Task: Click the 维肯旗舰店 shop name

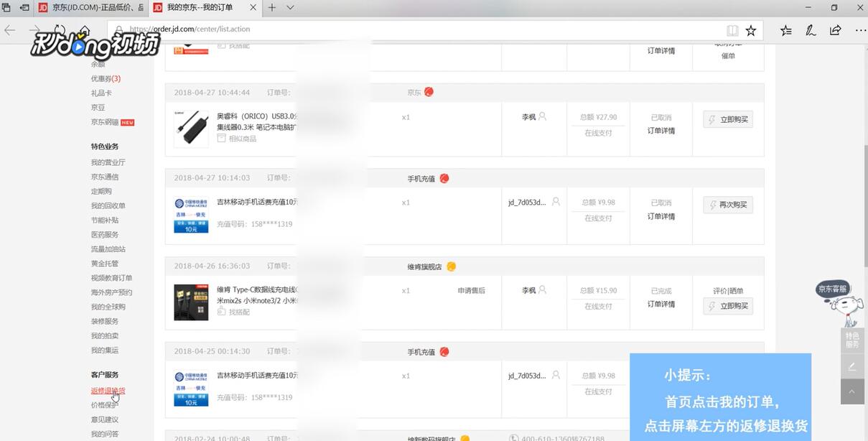Action: [x=425, y=266]
